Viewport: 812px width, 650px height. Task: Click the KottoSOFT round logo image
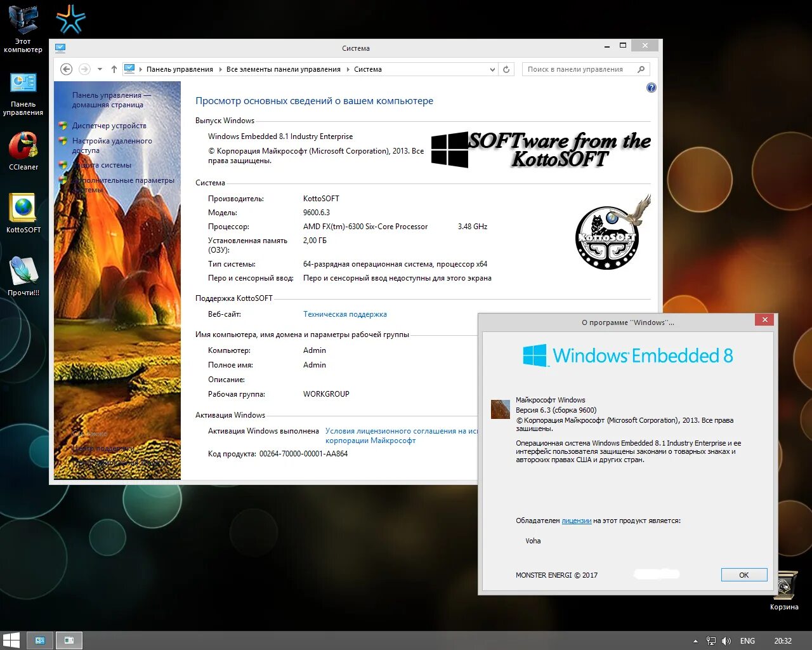pyautogui.click(x=612, y=233)
